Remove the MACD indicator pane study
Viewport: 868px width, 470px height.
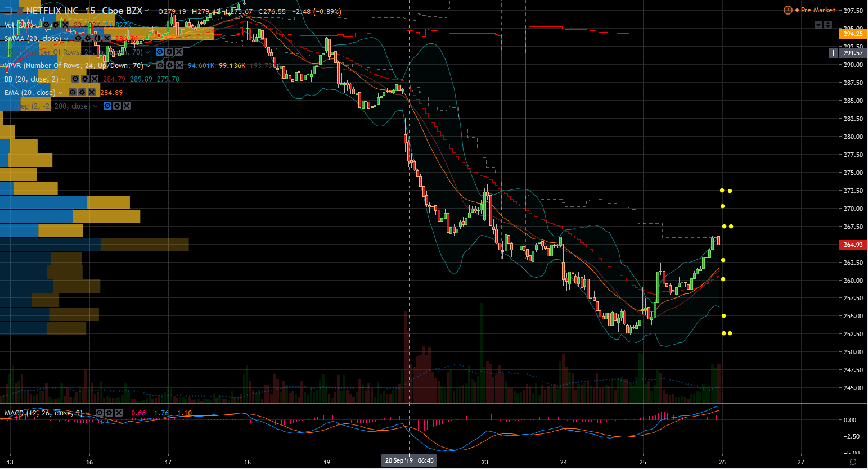[119, 413]
